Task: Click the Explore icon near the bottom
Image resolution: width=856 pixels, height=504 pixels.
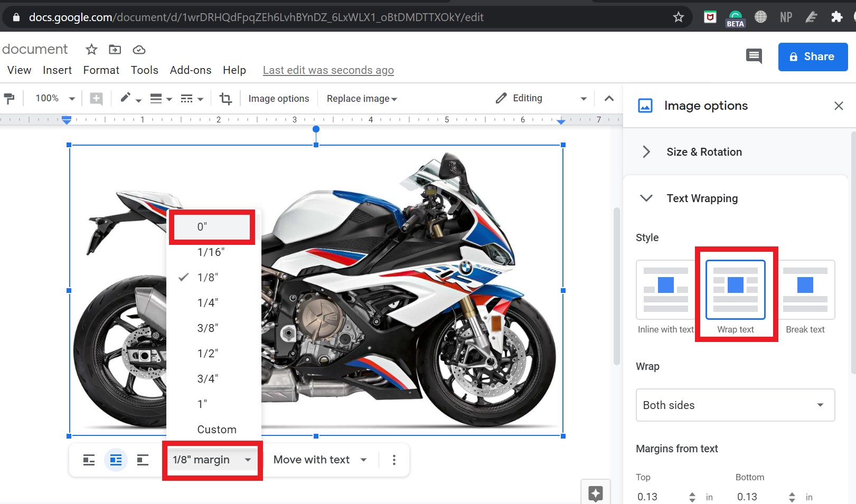Action: (x=596, y=492)
